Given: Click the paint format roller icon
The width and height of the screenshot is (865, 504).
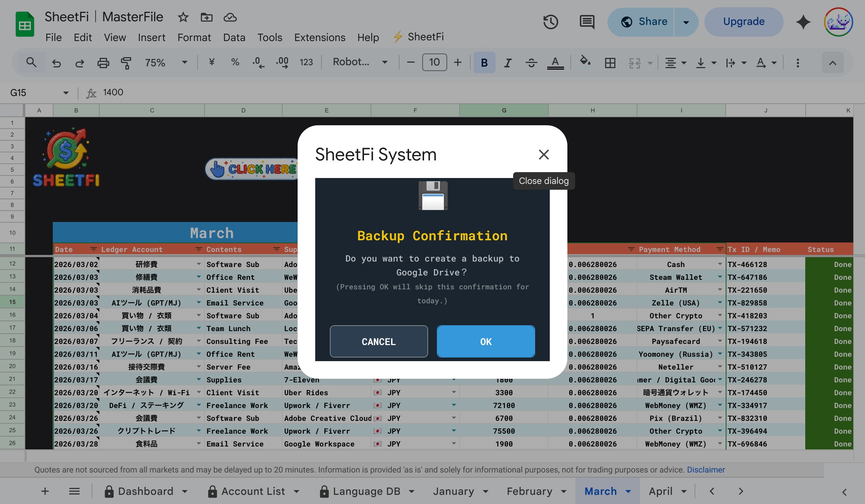Looking at the screenshot, I should 126,63.
